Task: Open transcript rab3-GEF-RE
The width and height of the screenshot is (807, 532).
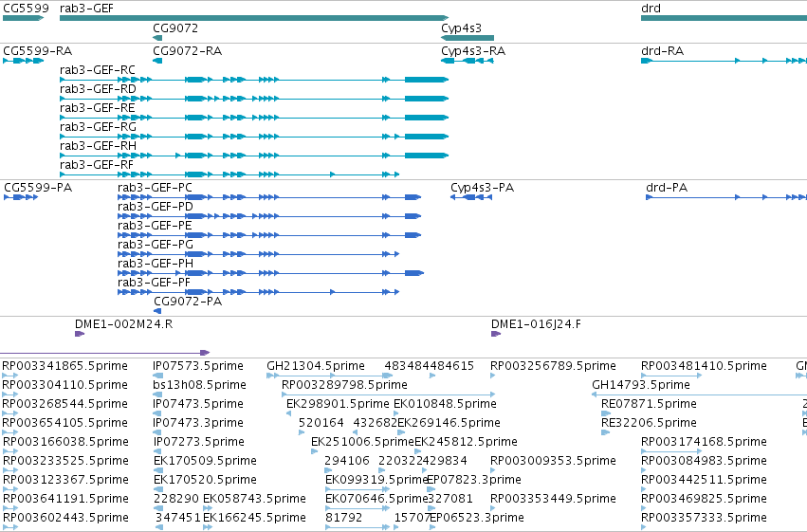Action: point(98,108)
